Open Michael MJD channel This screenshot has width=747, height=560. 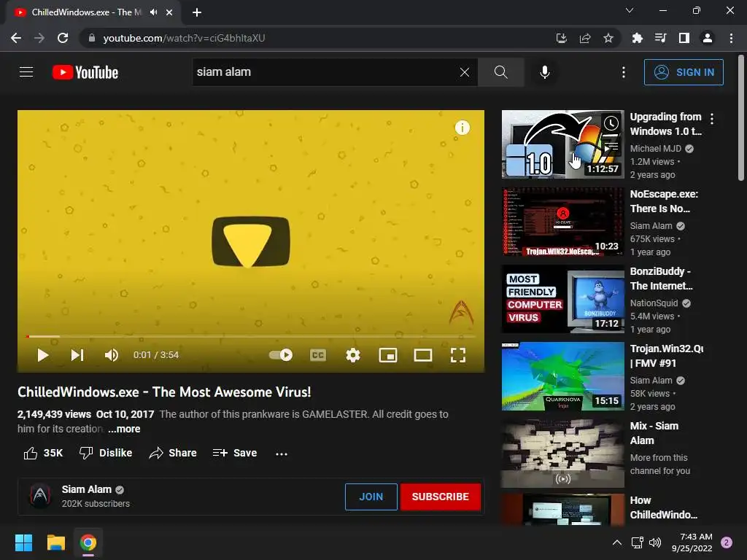coord(656,149)
